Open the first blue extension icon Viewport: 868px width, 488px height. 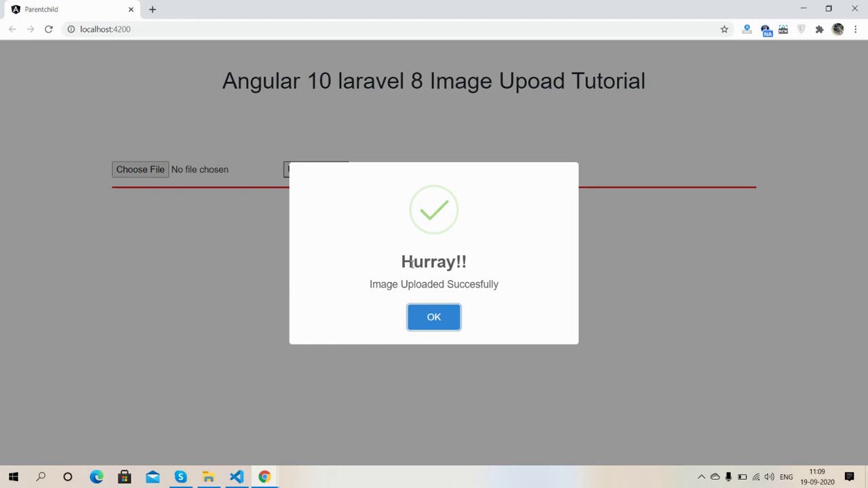(747, 29)
